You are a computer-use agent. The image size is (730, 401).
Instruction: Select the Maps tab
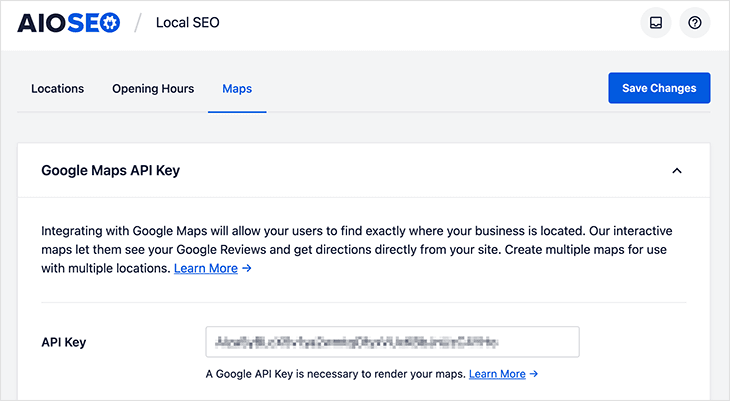tap(237, 88)
